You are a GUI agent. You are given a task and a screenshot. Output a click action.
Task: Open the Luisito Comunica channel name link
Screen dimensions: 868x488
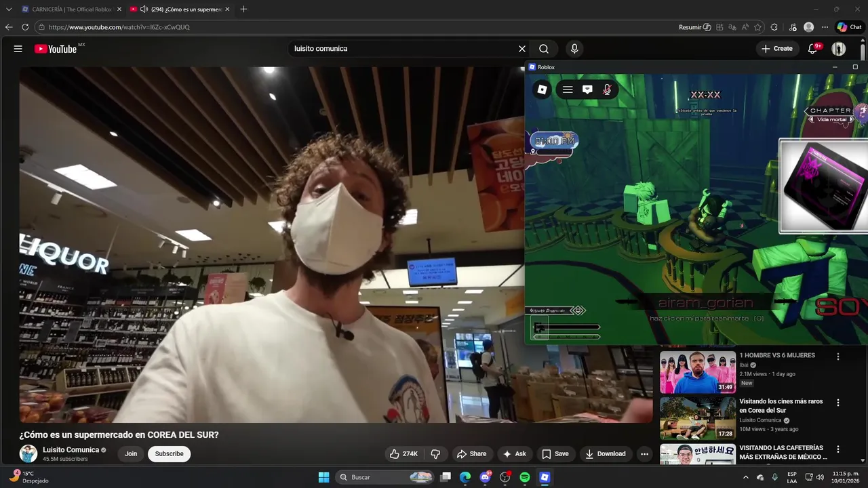71,450
